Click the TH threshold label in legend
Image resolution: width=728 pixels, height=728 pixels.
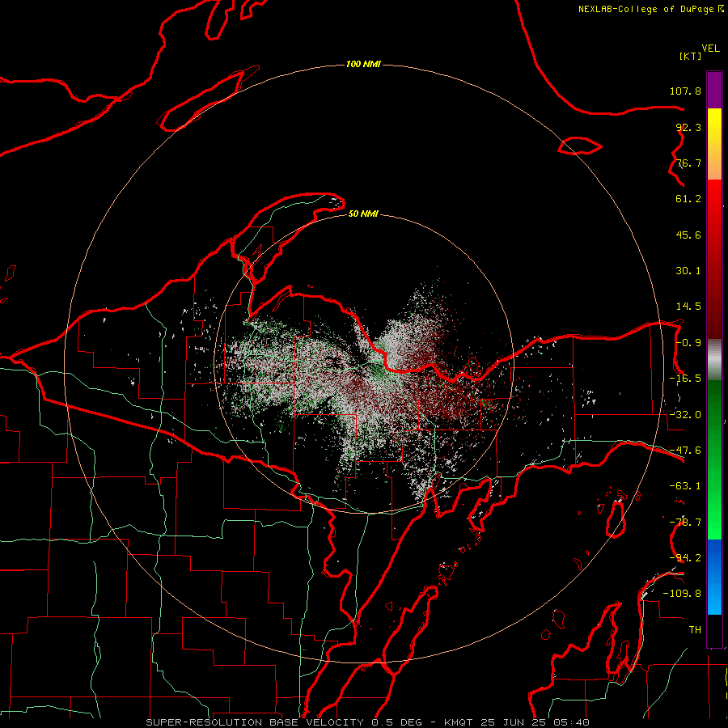[695, 630]
